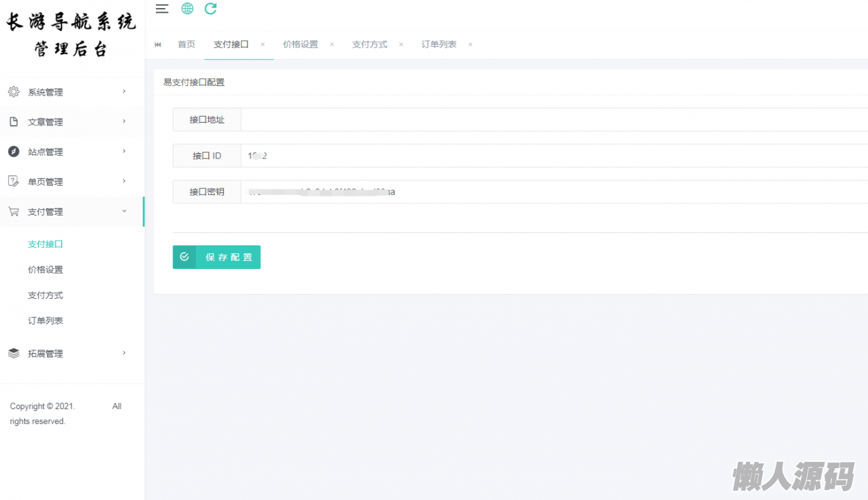Click the page icon for 单页管理
The width and height of the screenshot is (868, 500).
14,182
